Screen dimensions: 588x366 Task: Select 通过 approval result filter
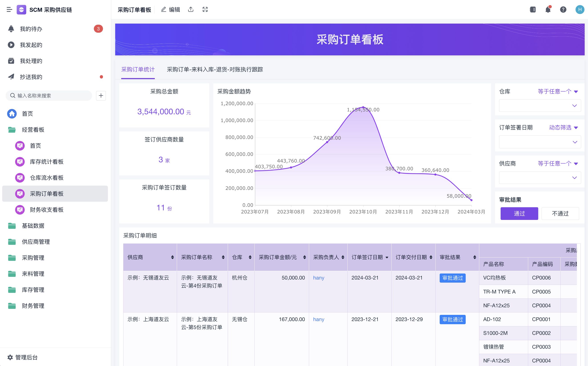pyautogui.click(x=519, y=213)
